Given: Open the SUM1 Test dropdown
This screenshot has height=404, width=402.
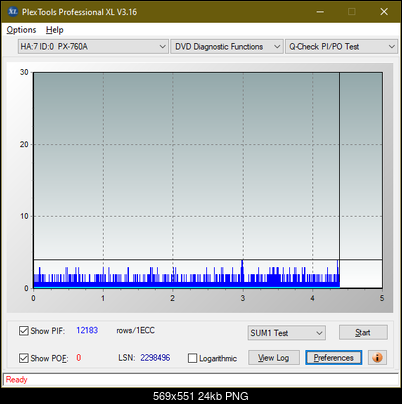Looking at the screenshot, I should [x=287, y=333].
